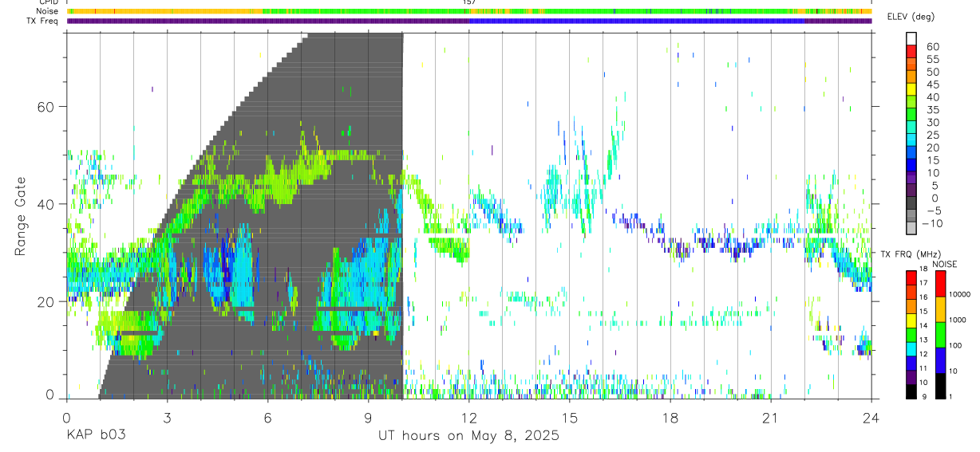This screenshot has width=980, height=452.
Task: Click the orange segment of NOISE color bar
Action: point(940,309)
